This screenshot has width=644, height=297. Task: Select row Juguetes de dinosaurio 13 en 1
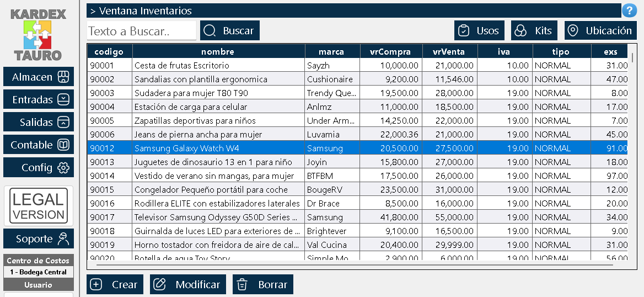pos(357,162)
